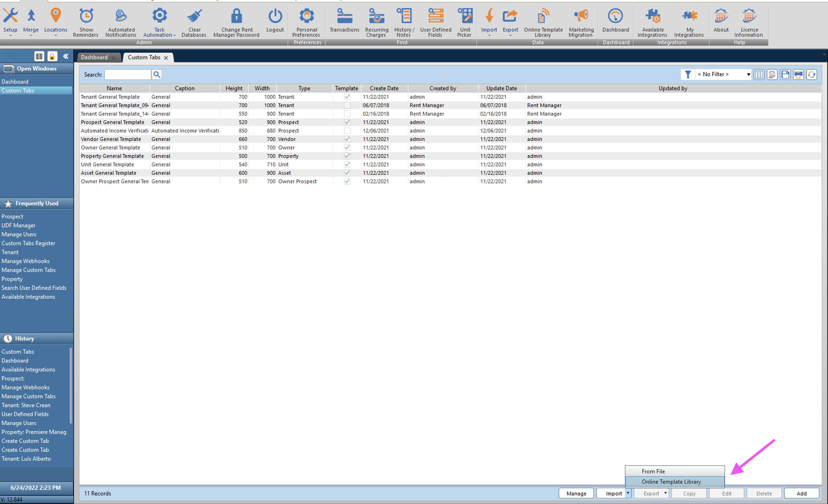Screen dimensions: 828x504
Task: Open Custom Tabs Register from Frequently Used
Action: 28,243
